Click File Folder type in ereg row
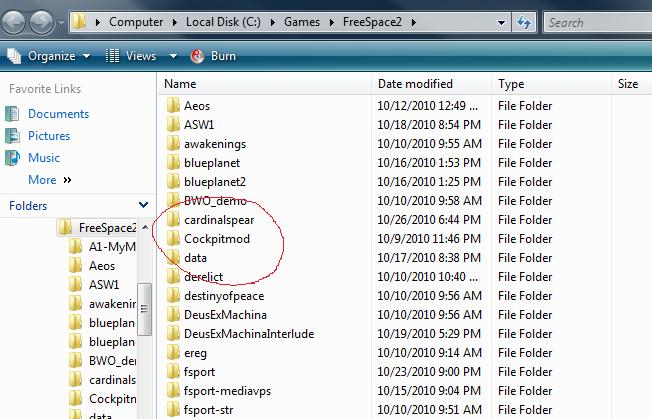This screenshot has width=652, height=419. tap(525, 353)
